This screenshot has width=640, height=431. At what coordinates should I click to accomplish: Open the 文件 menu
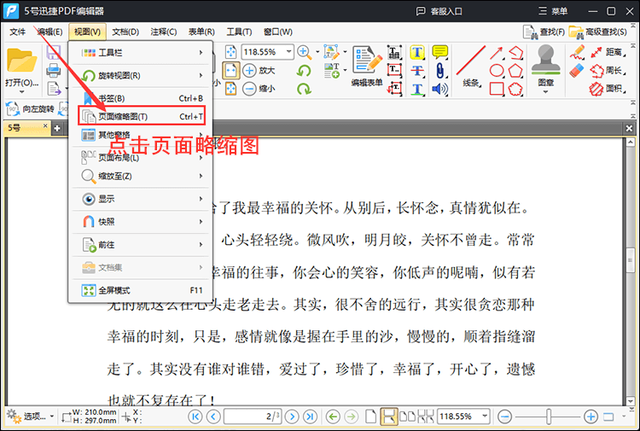coord(17,32)
